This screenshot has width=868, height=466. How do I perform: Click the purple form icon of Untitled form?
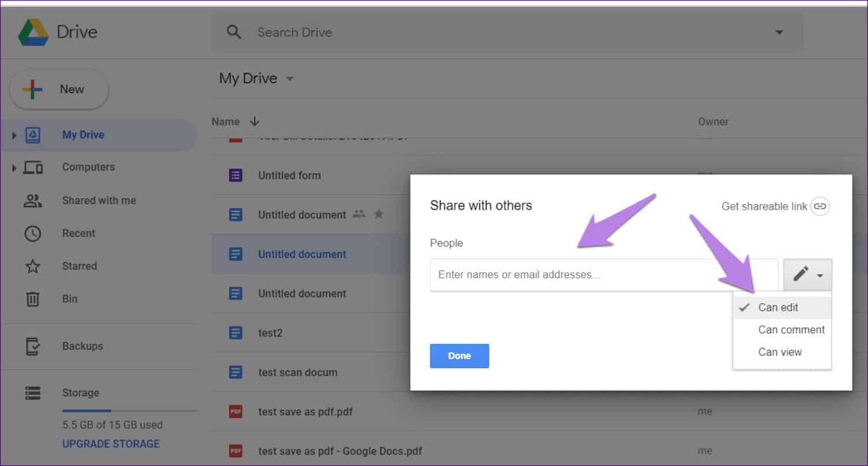pos(236,175)
